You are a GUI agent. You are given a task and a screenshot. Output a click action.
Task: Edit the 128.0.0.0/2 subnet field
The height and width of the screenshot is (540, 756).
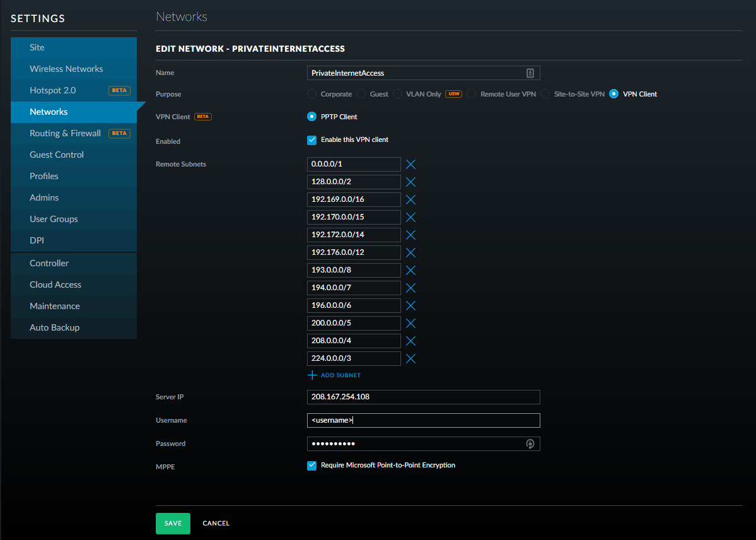pos(354,182)
